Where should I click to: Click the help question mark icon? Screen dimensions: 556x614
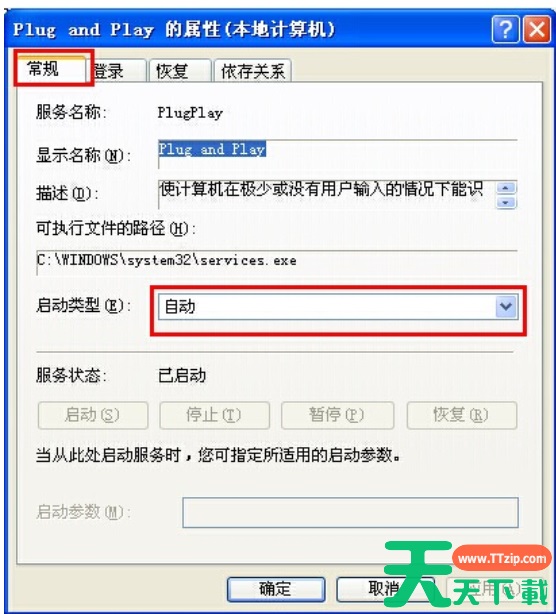tap(505, 29)
